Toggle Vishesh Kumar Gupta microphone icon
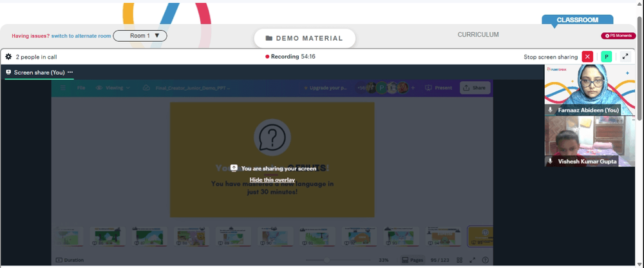Image resolution: width=644 pixels, height=268 pixels. coord(551,162)
